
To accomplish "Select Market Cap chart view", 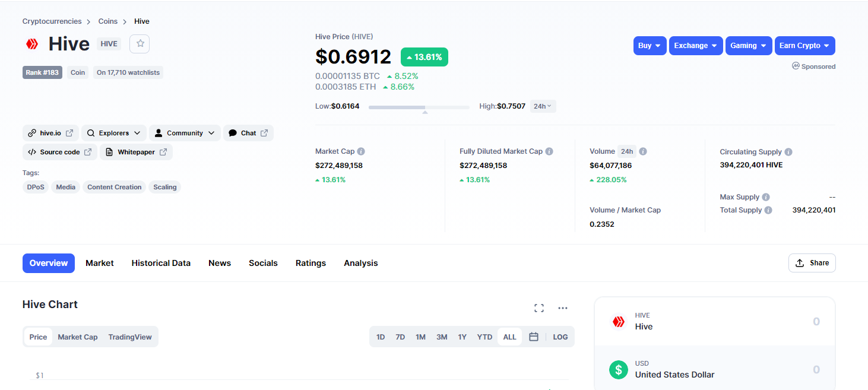I will coord(78,337).
